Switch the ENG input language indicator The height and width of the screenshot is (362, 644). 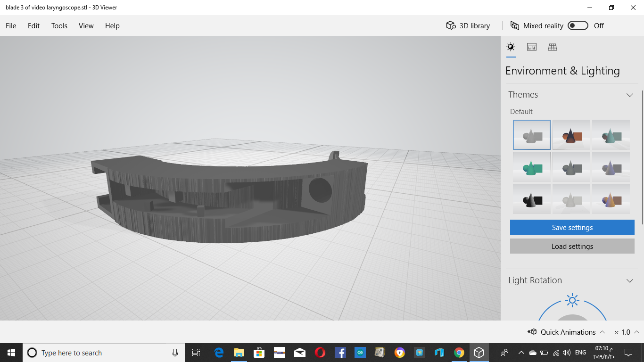pyautogui.click(x=581, y=353)
